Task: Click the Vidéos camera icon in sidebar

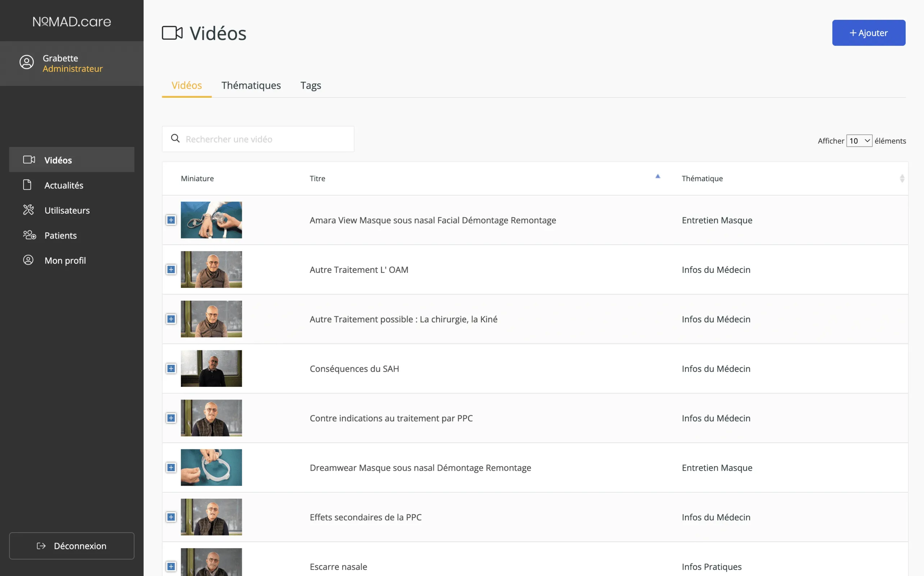Action: pos(29,160)
